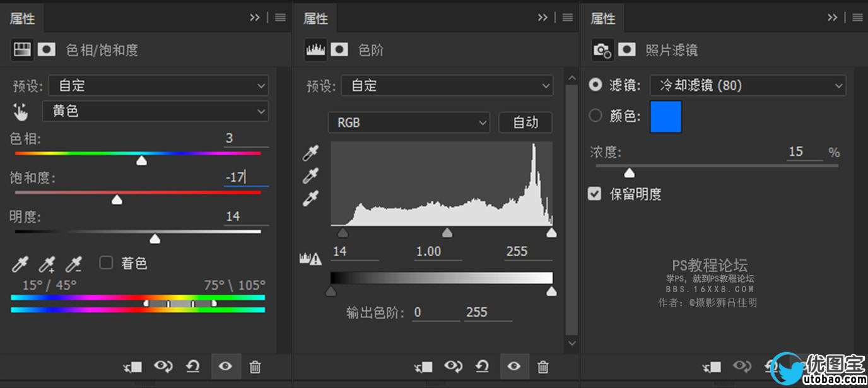Open the 黄色 color range dropdown
This screenshot has height=388, width=868.
[x=155, y=112]
